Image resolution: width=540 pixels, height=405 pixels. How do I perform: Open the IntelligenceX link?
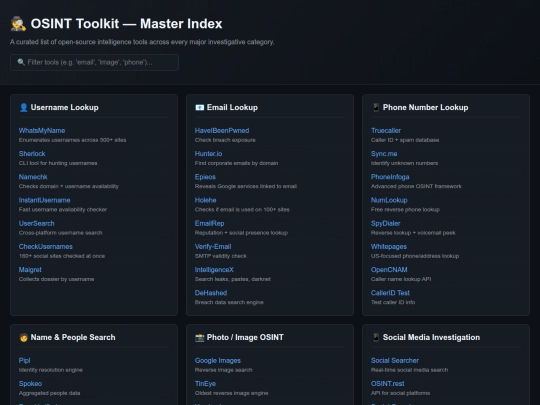click(x=214, y=270)
